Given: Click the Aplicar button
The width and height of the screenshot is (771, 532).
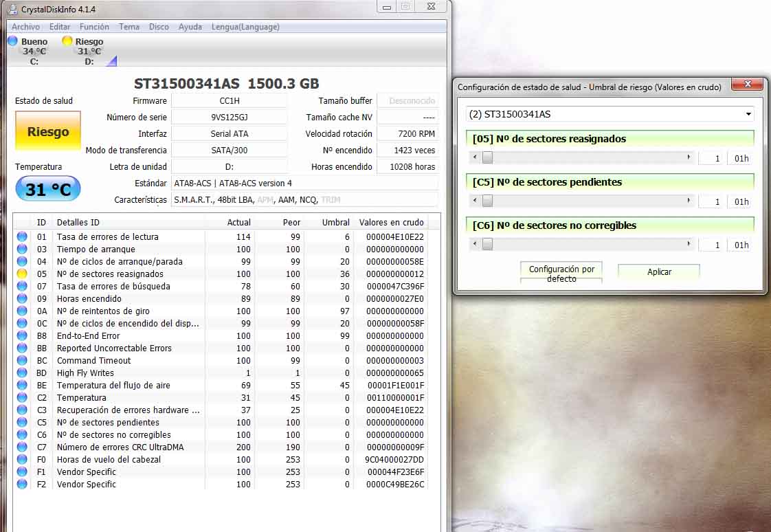Looking at the screenshot, I should click(659, 271).
